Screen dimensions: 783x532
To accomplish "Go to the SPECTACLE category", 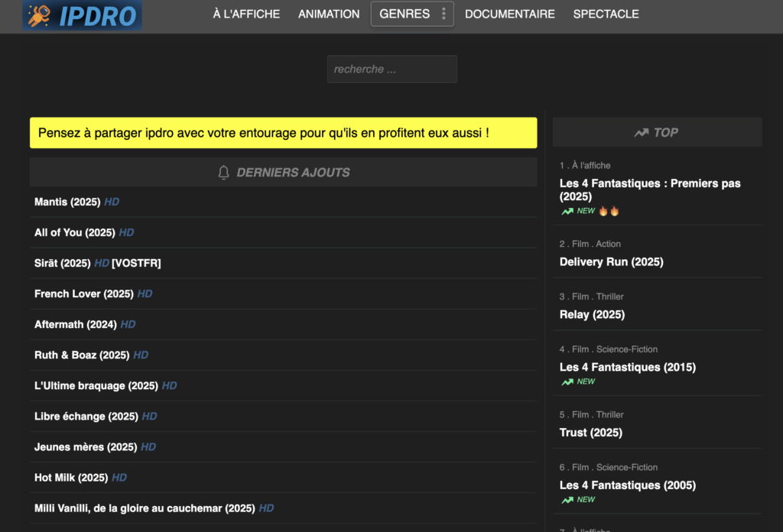I will tap(606, 14).
